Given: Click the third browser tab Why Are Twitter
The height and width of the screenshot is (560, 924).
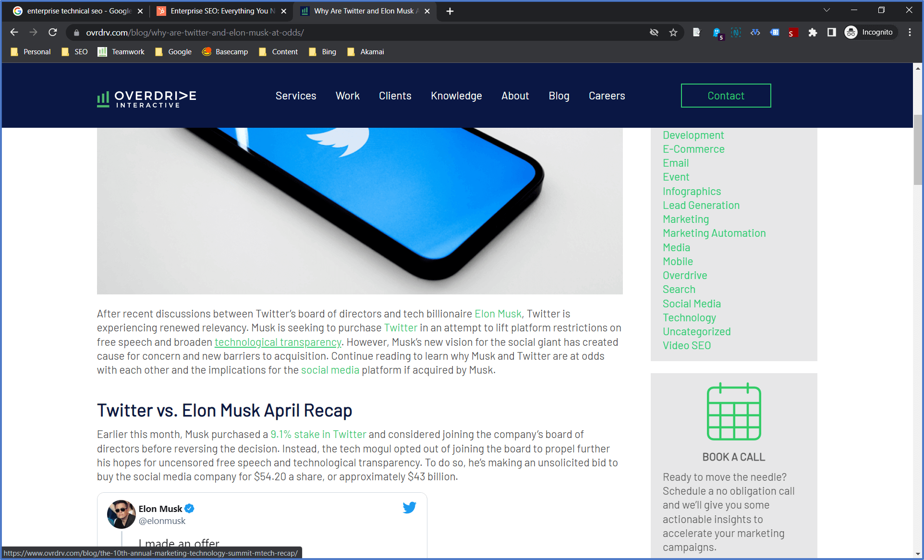Looking at the screenshot, I should (365, 11).
